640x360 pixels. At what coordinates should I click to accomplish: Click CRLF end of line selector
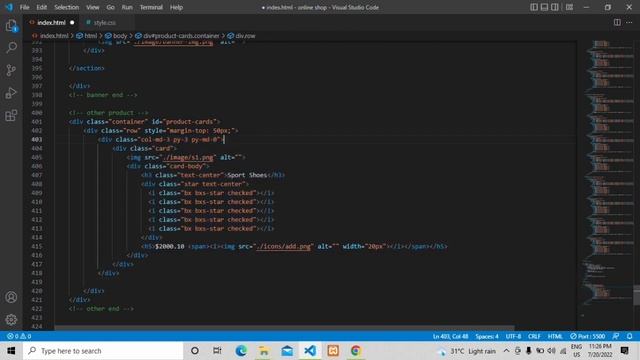pos(534,336)
